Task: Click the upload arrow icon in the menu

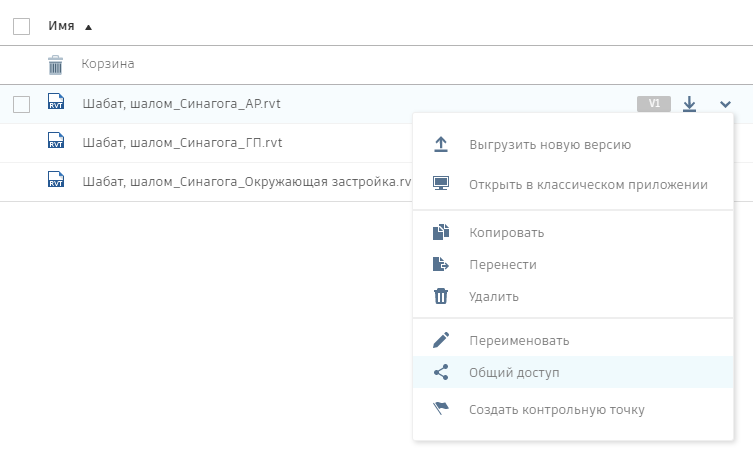Action: tap(441, 145)
